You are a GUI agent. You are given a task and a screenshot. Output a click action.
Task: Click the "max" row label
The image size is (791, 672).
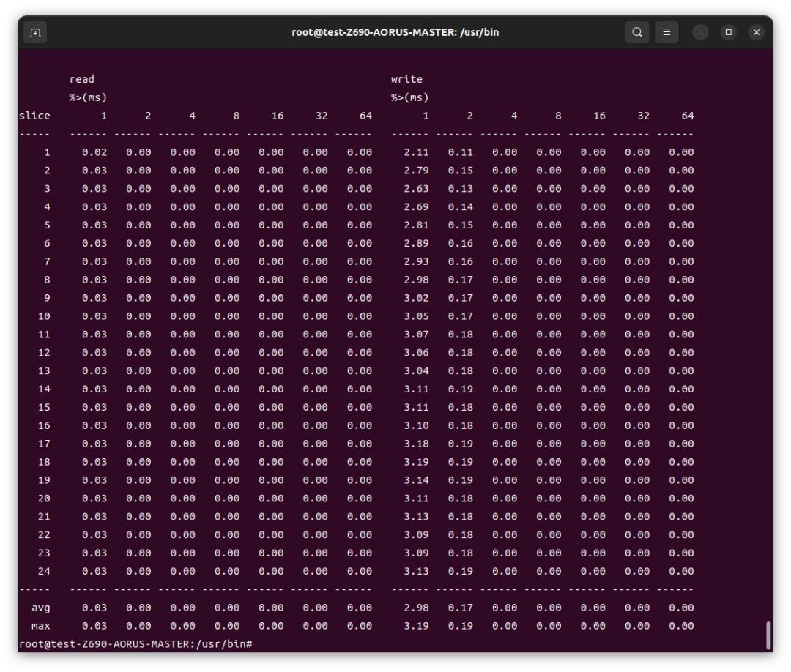(x=41, y=626)
